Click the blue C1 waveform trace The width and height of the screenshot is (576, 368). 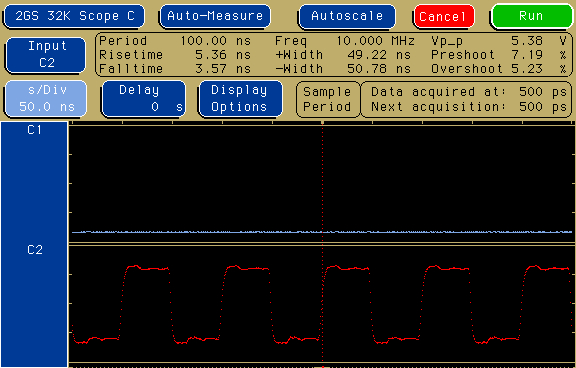click(322, 232)
